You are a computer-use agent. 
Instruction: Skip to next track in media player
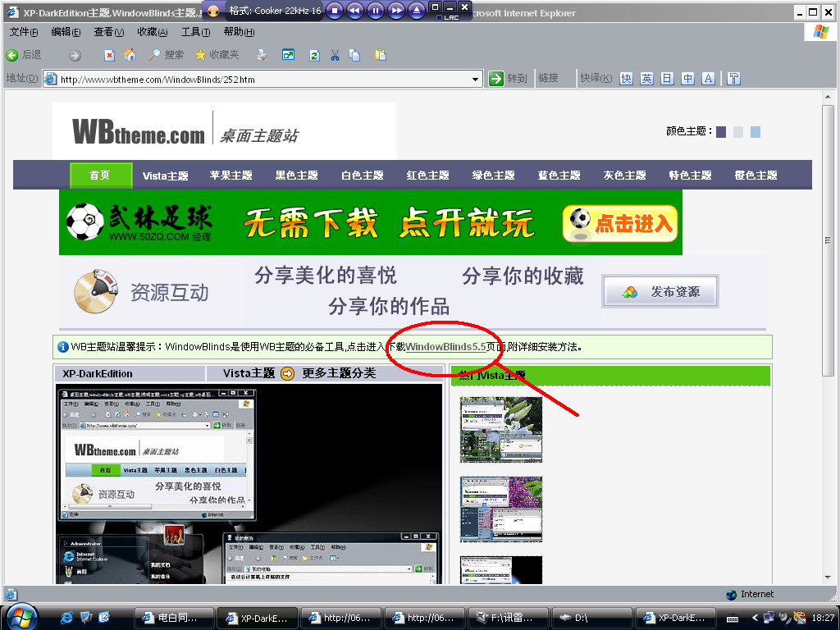395,11
